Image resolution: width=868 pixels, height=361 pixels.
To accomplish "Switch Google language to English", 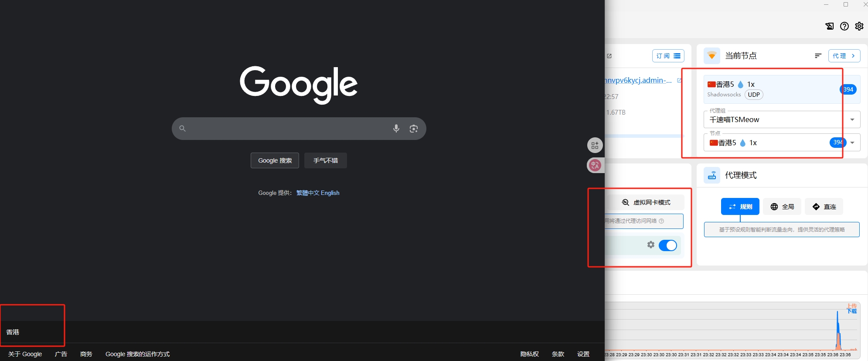I will [330, 193].
